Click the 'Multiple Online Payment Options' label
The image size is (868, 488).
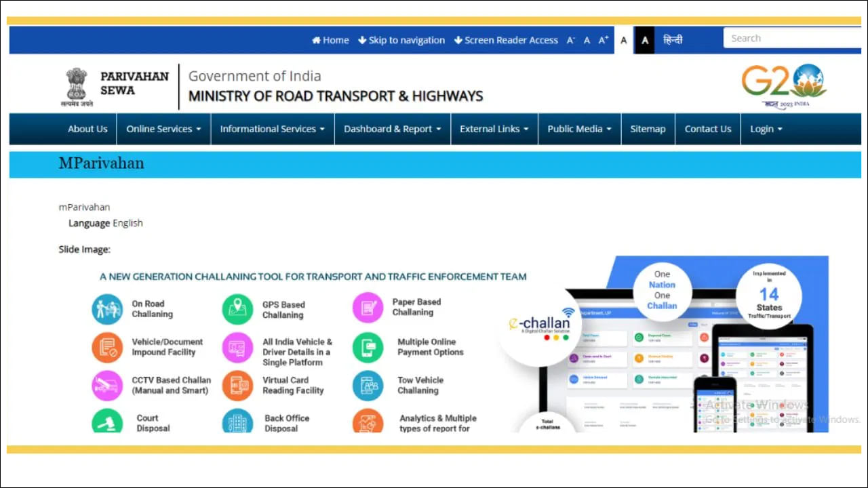pos(431,347)
